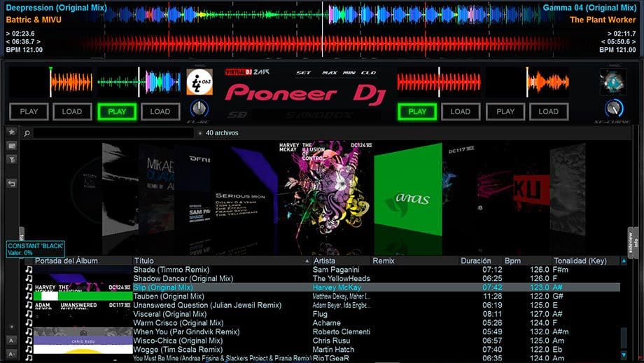Click the music note icon beside Visceral (Original Mix)

(x=29, y=314)
